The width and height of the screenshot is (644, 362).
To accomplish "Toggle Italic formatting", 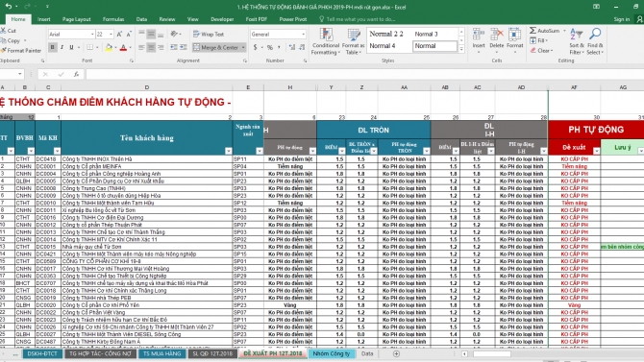I will 62,47.
